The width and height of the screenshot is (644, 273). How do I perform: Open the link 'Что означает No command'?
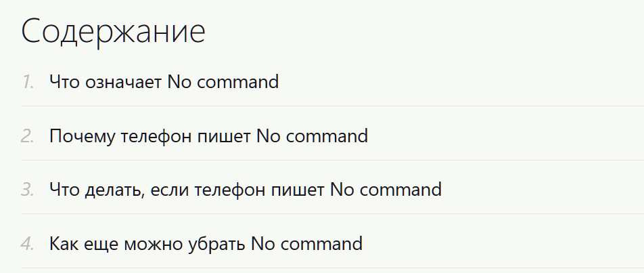tap(164, 81)
